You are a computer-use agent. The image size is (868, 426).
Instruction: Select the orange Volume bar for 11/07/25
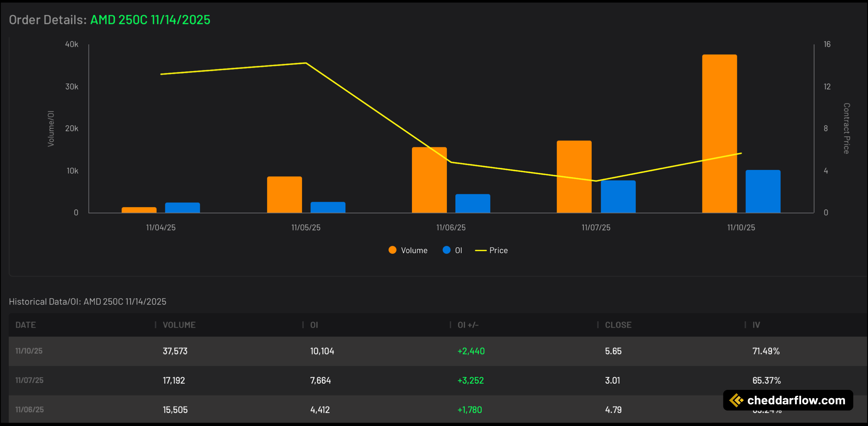click(x=574, y=176)
